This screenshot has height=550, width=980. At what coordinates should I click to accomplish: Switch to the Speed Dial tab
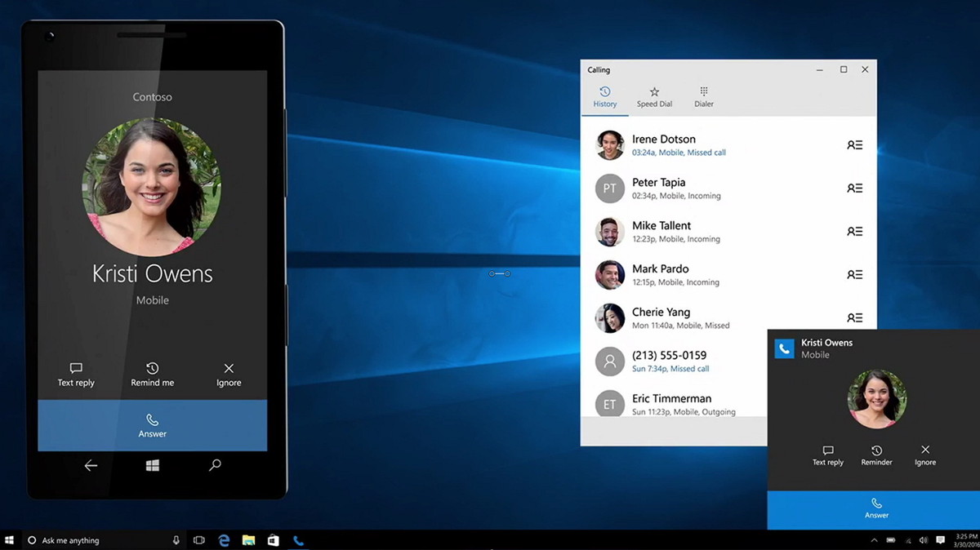tap(654, 95)
